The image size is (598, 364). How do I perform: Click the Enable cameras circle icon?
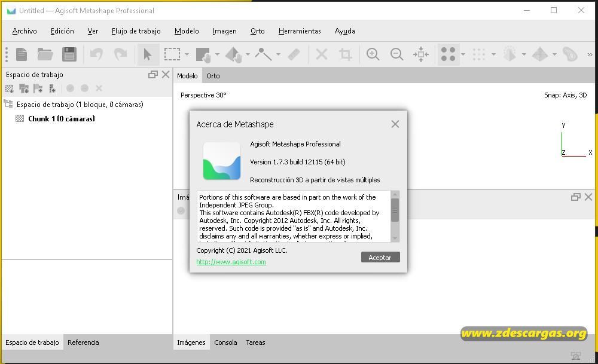(x=70, y=88)
